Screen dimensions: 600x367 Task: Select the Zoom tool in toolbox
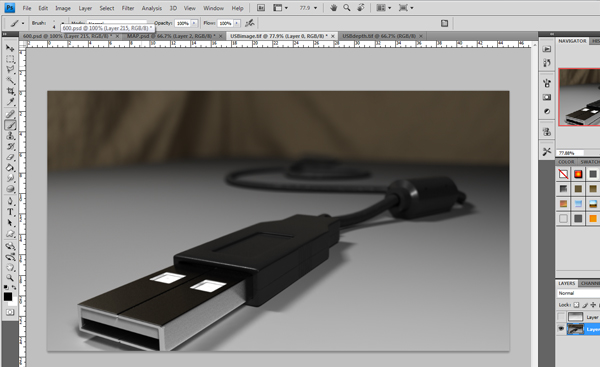[x=10, y=277]
